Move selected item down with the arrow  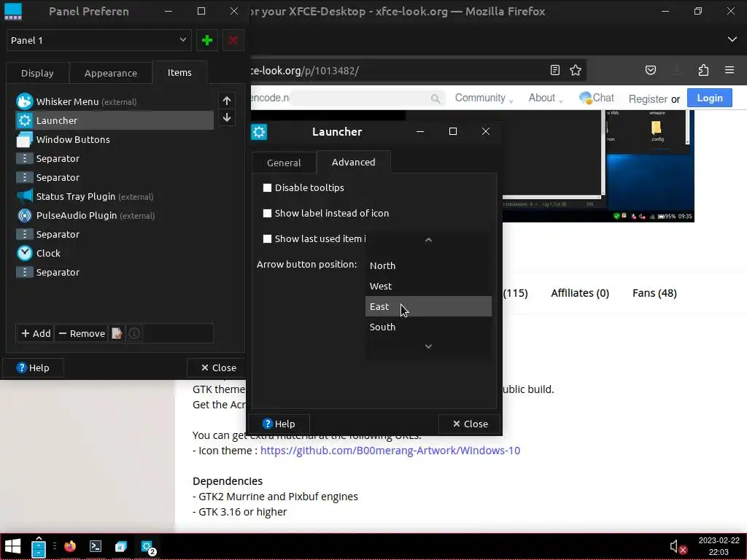(x=227, y=117)
